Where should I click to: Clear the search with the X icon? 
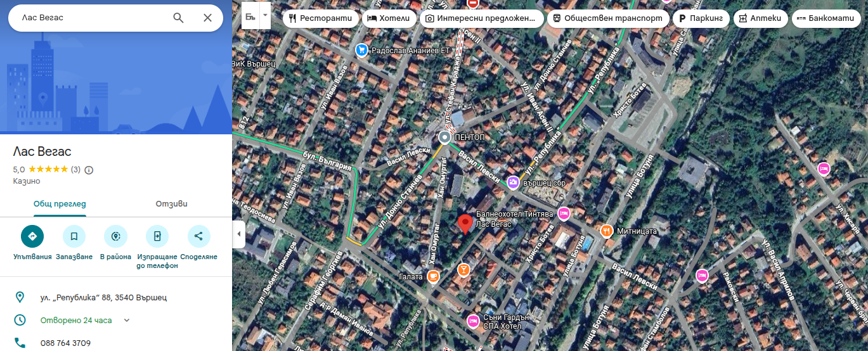207,18
